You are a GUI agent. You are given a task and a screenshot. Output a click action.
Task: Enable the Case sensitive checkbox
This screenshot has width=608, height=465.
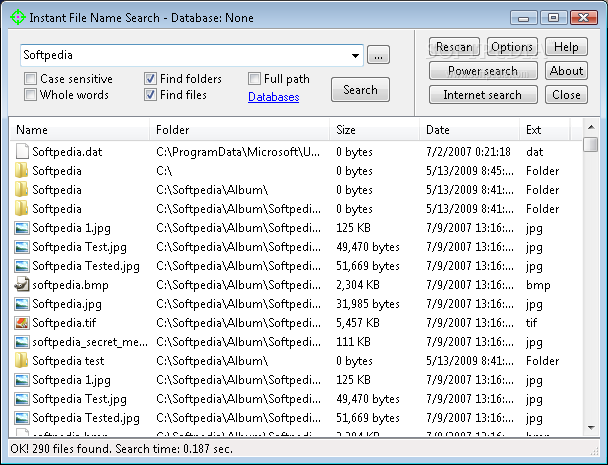pos(30,78)
